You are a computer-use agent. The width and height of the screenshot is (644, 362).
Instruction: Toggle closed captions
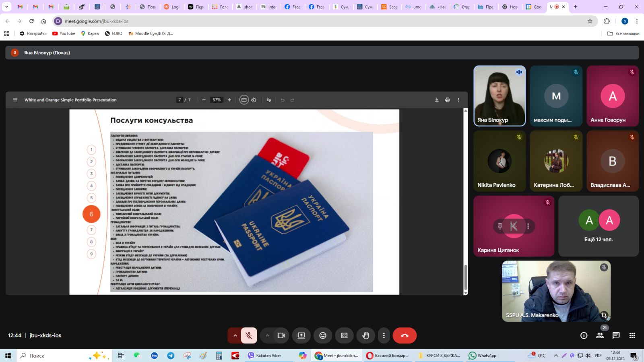coord(344,335)
